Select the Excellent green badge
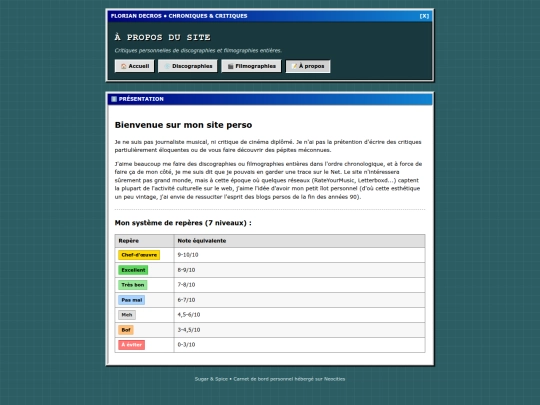The height and width of the screenshot is (405, 540). [x=133, y=270]
